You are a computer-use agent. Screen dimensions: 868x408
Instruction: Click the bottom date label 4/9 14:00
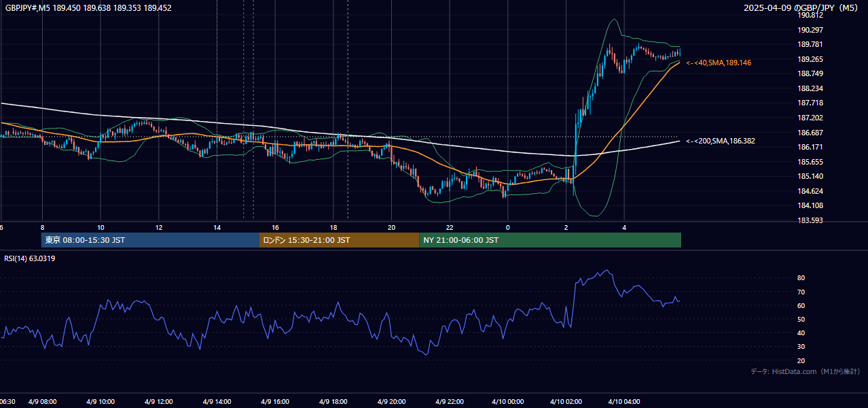[217, 401]
